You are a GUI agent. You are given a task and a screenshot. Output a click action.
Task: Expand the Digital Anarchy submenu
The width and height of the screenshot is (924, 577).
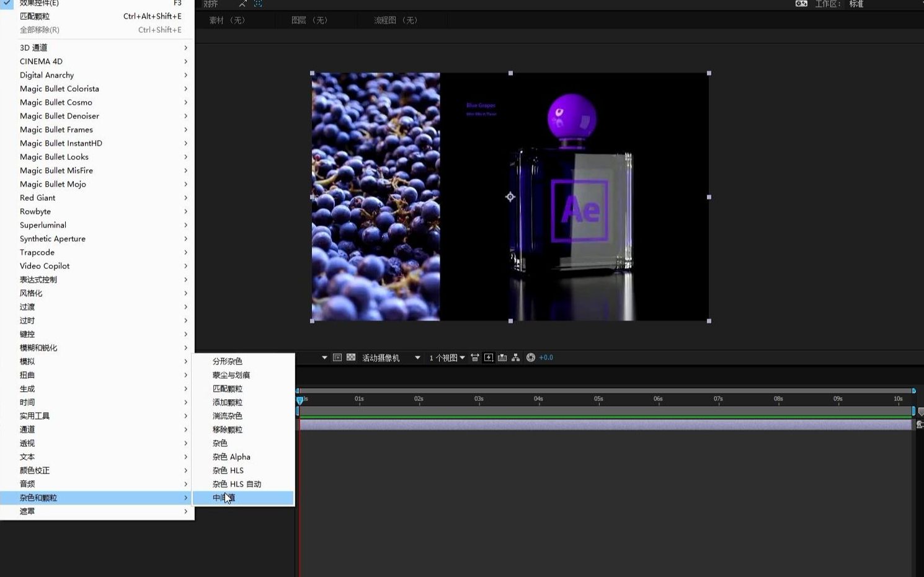pos(97,75)
